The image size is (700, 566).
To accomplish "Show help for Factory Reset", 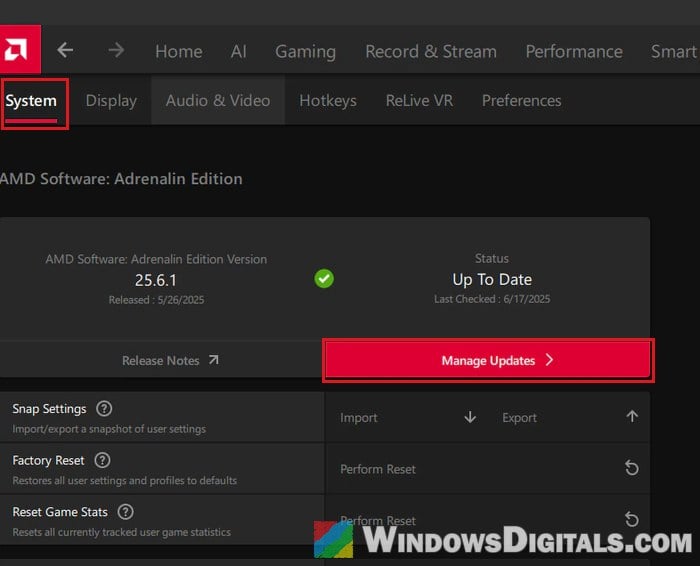I will tap(102, 460).
